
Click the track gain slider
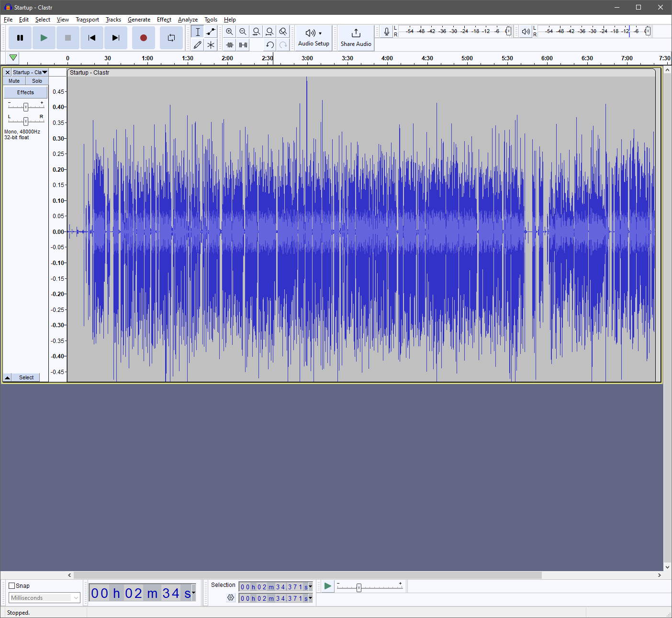[x=26, y=107]
